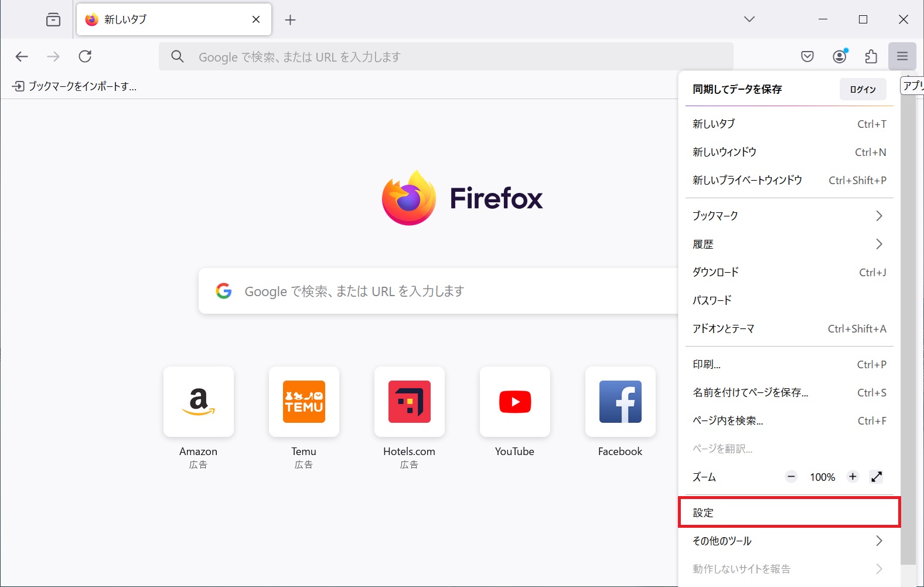The width and height of the screenshot is (924, 587).
Task: Minimize the Firefox window
Action: pos(823,19)
